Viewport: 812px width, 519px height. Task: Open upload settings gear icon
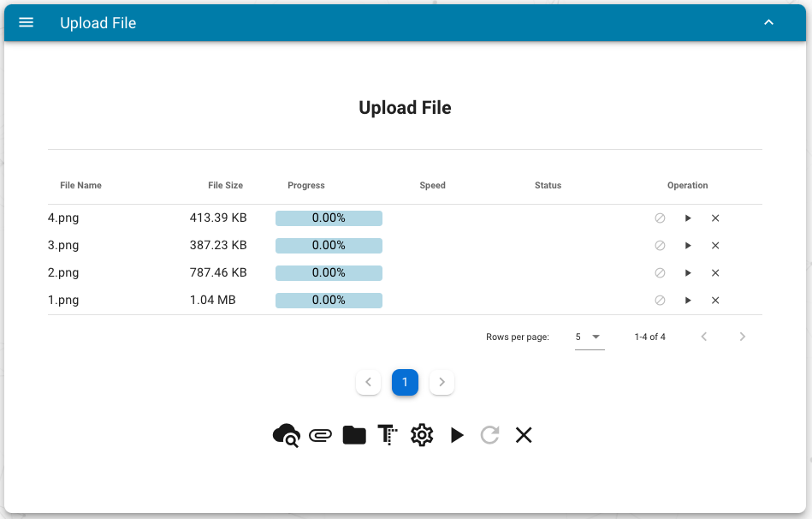click(x=422, y=435)
